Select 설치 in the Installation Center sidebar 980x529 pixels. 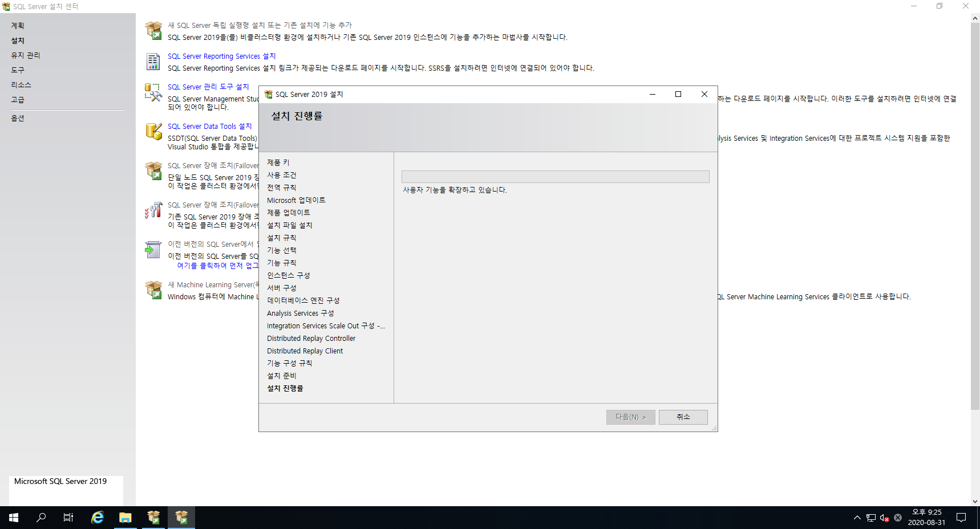(x=18, y=40)
